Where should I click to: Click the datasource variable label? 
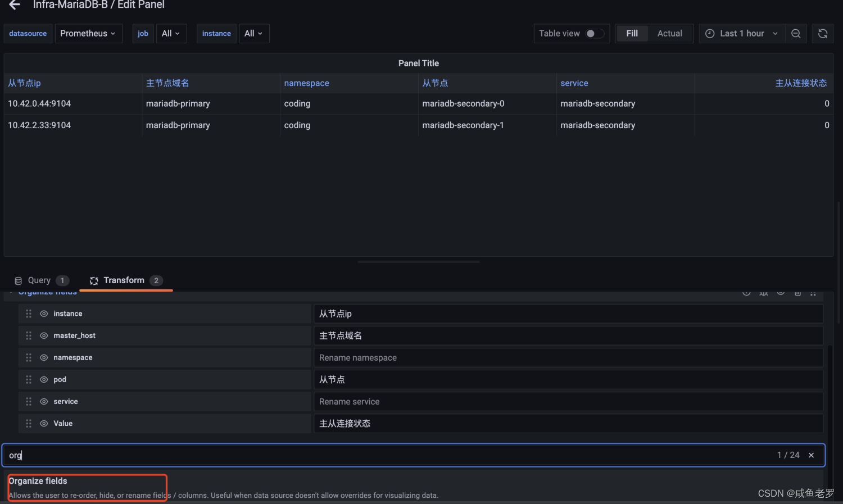[28, 34]
